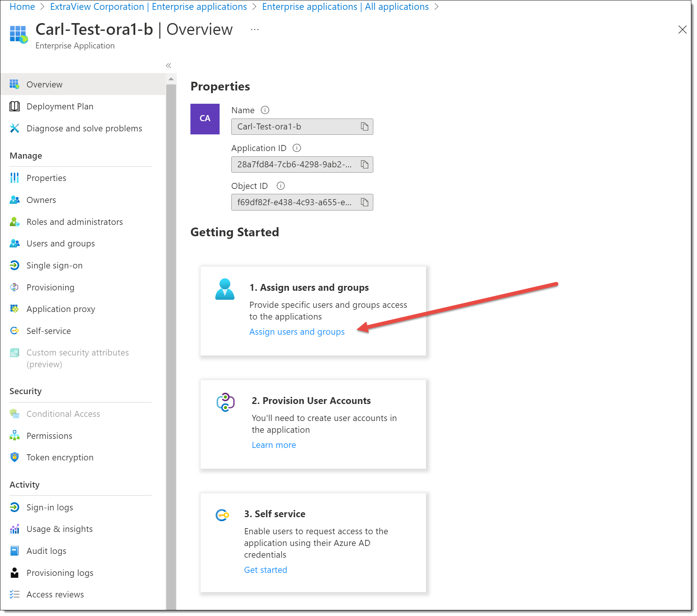Open Enterprise applications All applications breadcrumb
Image resolution: width=697 pixels, height=616 pixels.
(345, 6)
